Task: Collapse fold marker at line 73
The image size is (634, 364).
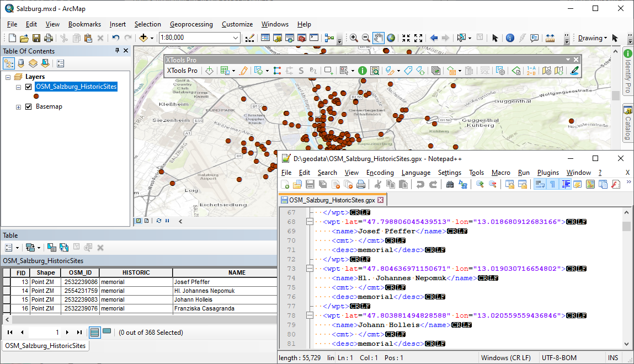Action: coord(310,269)
